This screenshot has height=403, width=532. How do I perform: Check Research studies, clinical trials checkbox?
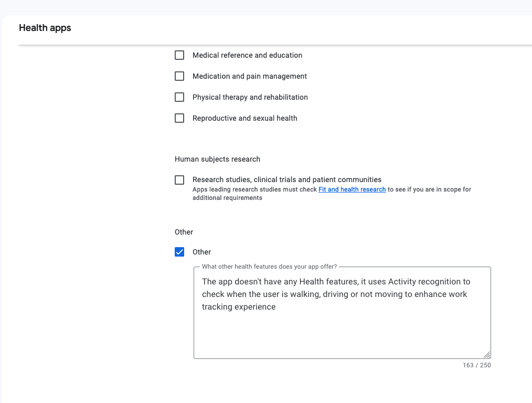[179, 180]
